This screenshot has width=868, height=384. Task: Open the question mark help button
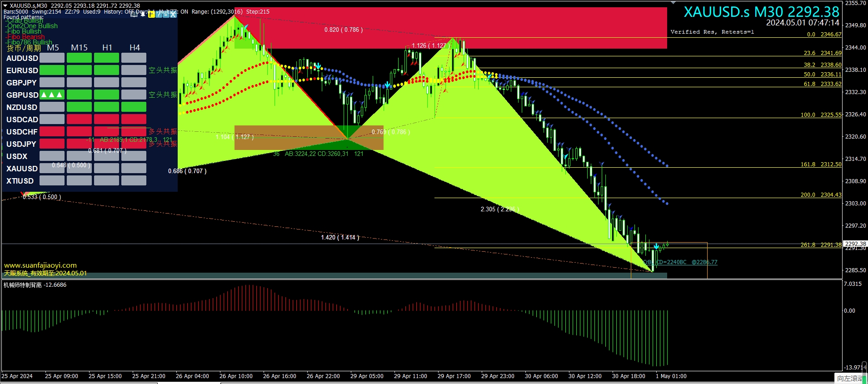click(x=159, y=14)
